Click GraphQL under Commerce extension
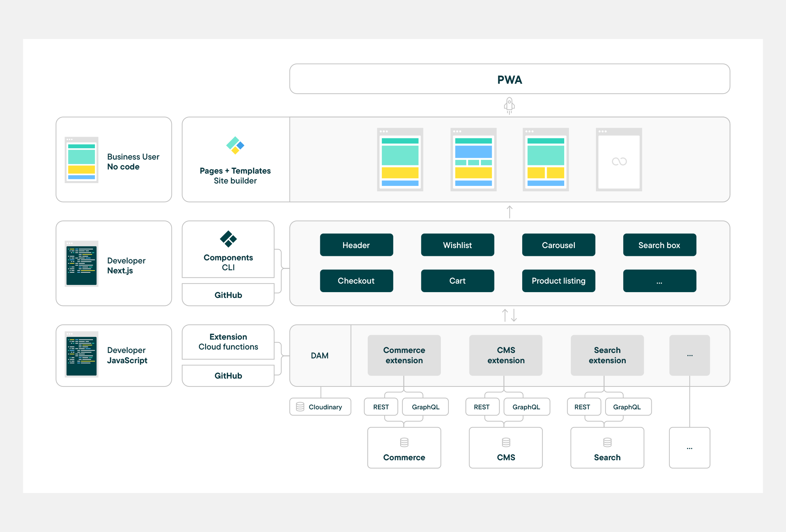Viewport: 786px width, 532px height. [x=425, y=407]
